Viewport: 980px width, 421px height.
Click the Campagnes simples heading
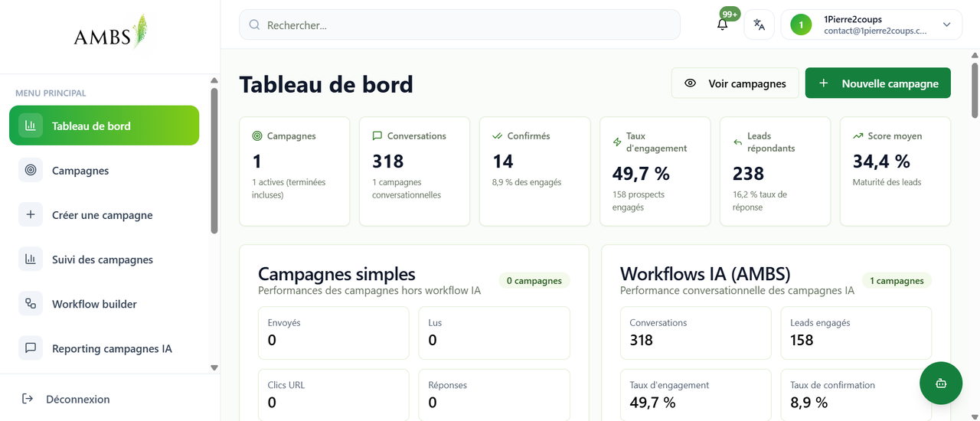coord(336,273)
